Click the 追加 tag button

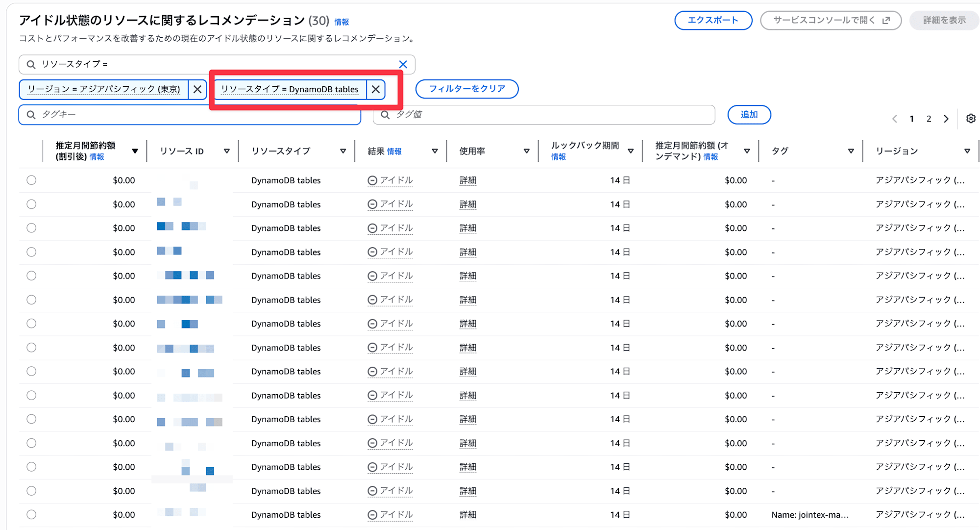pos(749,115)
